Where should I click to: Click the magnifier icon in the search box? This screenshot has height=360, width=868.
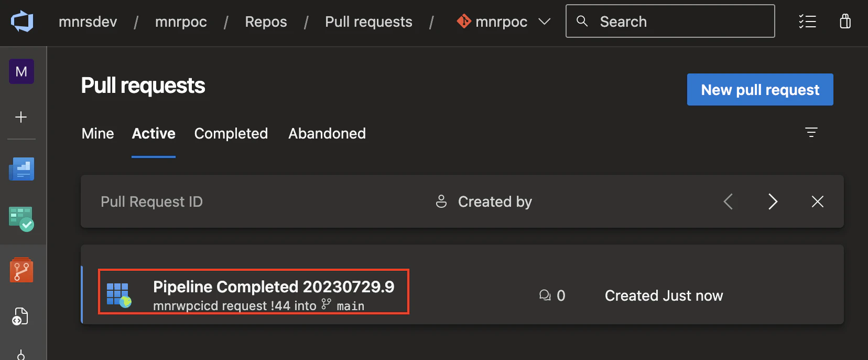click(x=582, y=21)
